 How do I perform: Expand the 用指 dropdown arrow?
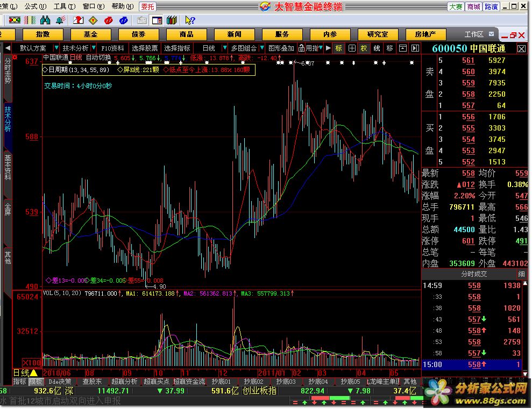(321, 48)
